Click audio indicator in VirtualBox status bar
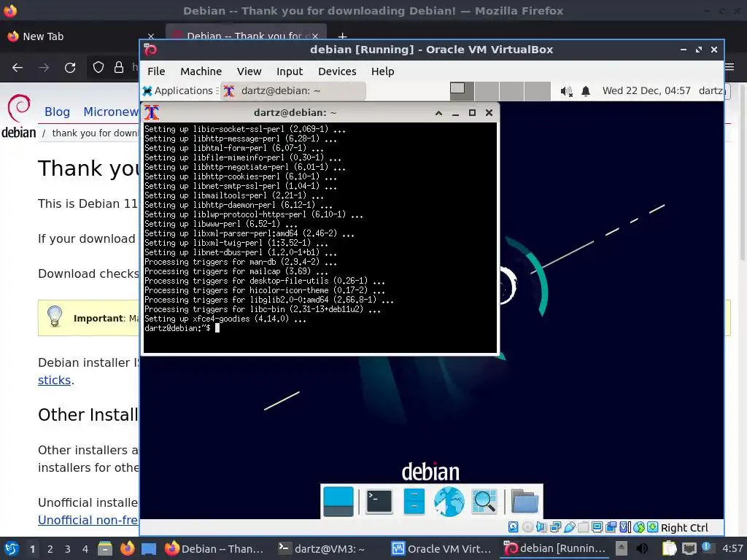The height and width of the screenshot is (560, 747). [x=541, y=527]
